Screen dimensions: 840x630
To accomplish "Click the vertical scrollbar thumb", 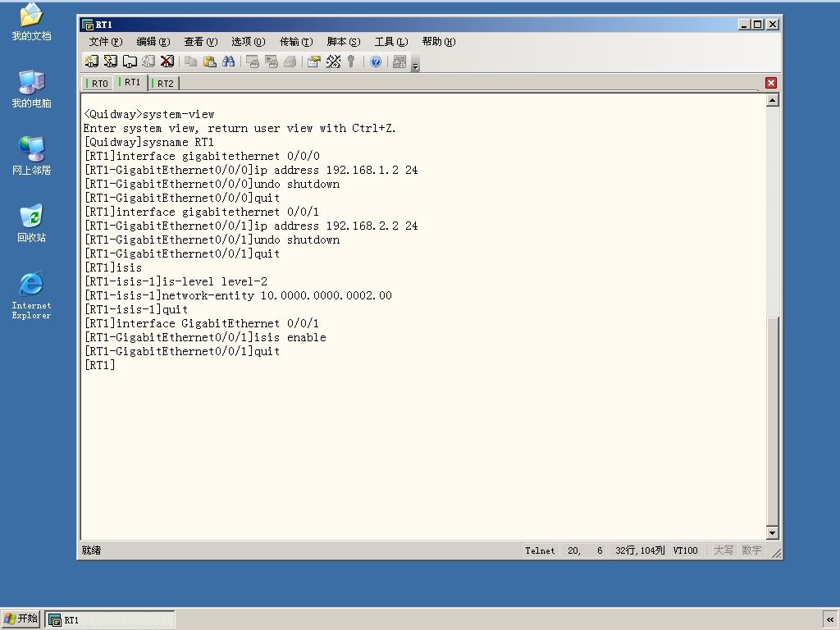I will pos(772,421).
